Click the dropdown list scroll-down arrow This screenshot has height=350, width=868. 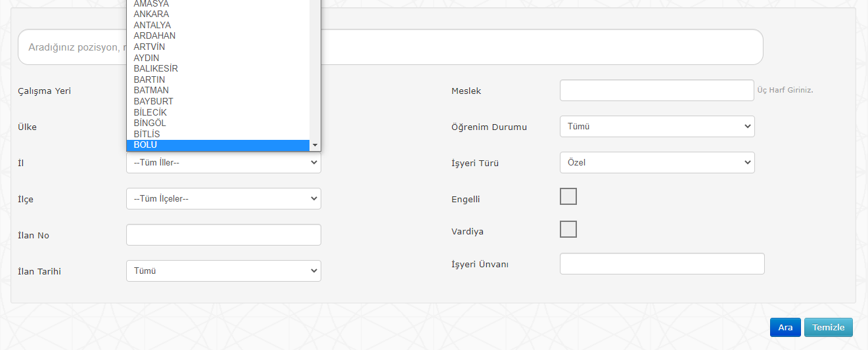coord(315,145)
